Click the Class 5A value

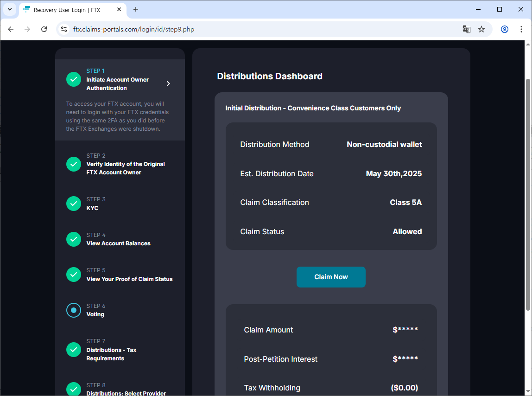406,203
